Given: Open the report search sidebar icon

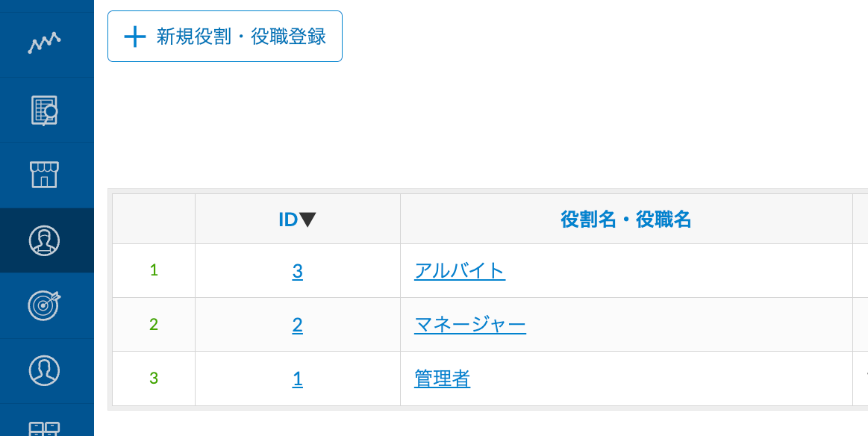Looking at the screenshot, I should [44, 110].
